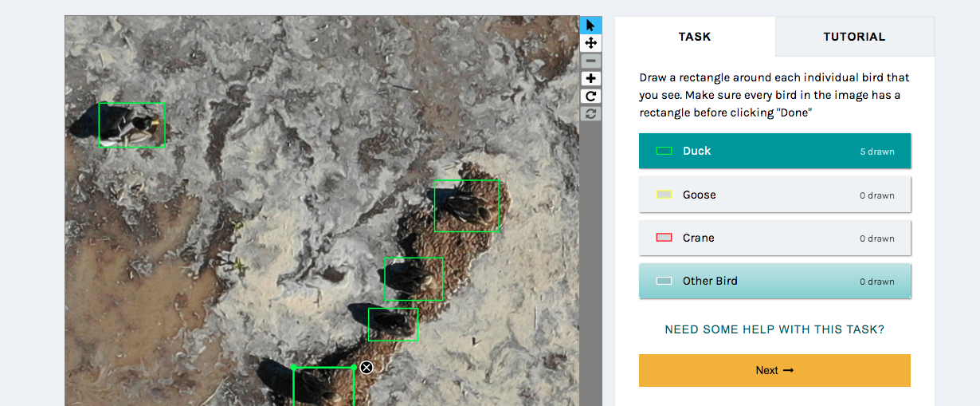Image resolution: width=980 pixels, height=406 pixels.
Task: Open Need Some Help With This Task link
Action: [774, 329]
